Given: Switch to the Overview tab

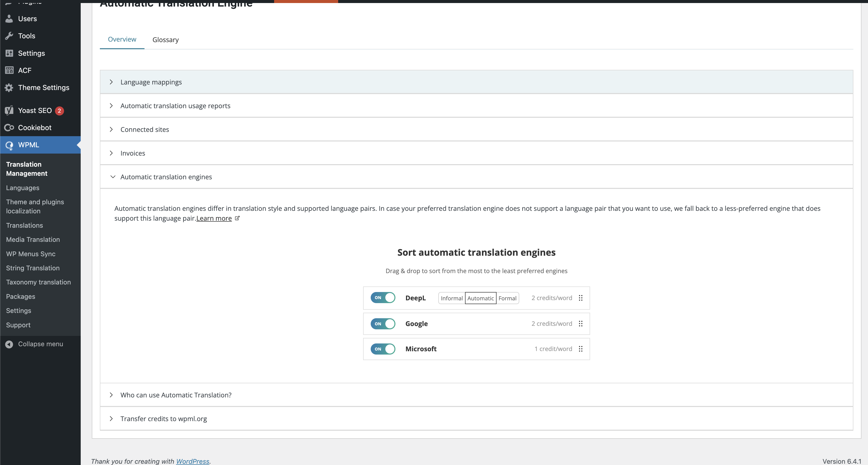Looking at the screenshot, I should [122, 39].
